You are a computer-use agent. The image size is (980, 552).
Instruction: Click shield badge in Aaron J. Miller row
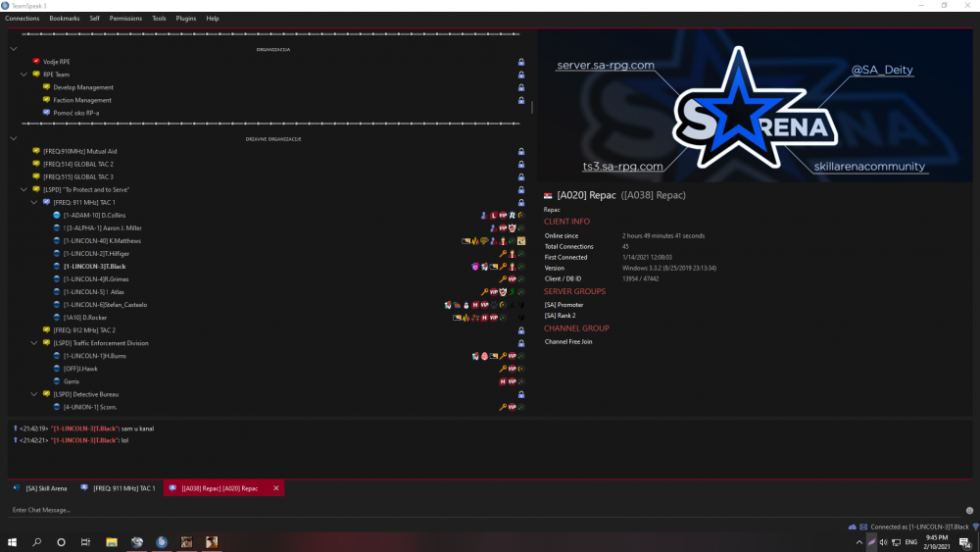point(512,228)
